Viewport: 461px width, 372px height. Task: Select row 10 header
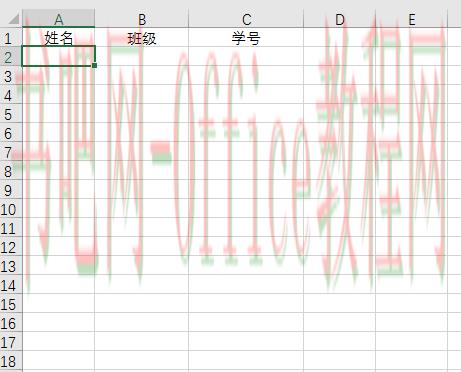click(x=11, y=208)
